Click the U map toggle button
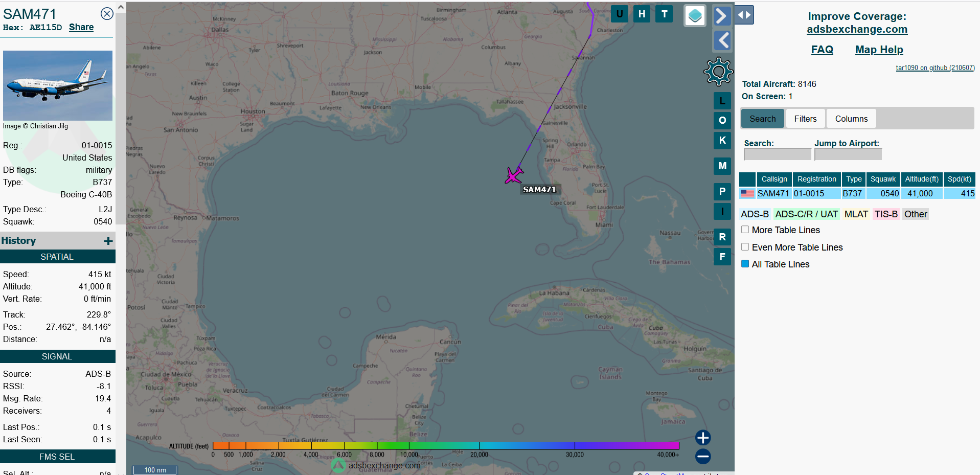 620,14
